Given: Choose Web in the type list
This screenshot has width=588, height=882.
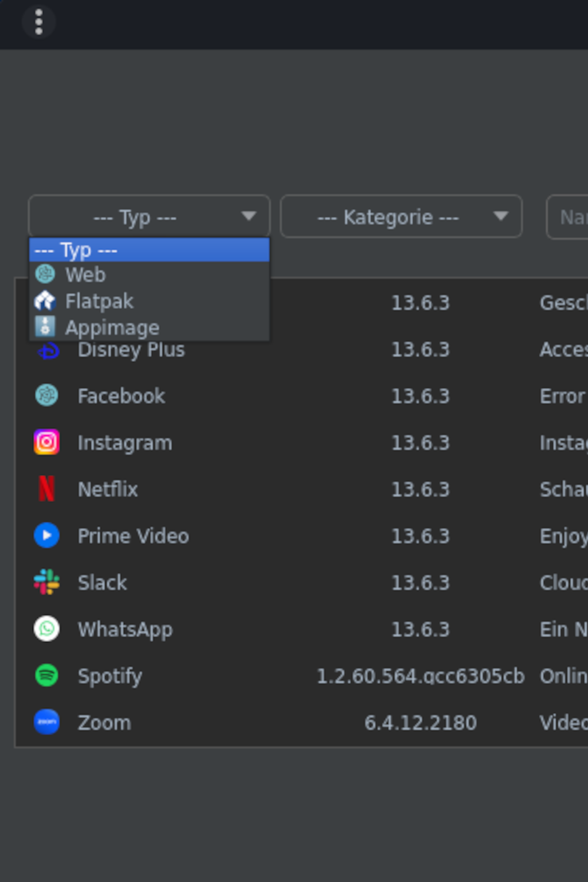Looking at the screenshot, I should [x=149, y=275].
